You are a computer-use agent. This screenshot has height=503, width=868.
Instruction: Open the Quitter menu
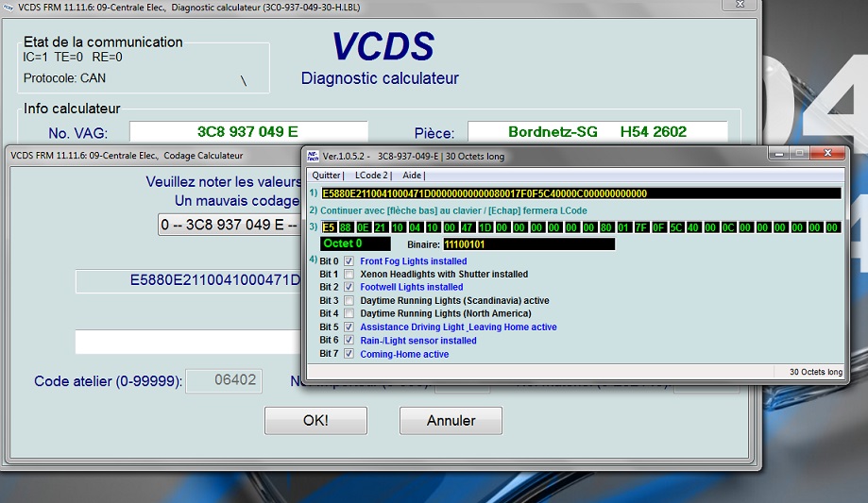326,176
